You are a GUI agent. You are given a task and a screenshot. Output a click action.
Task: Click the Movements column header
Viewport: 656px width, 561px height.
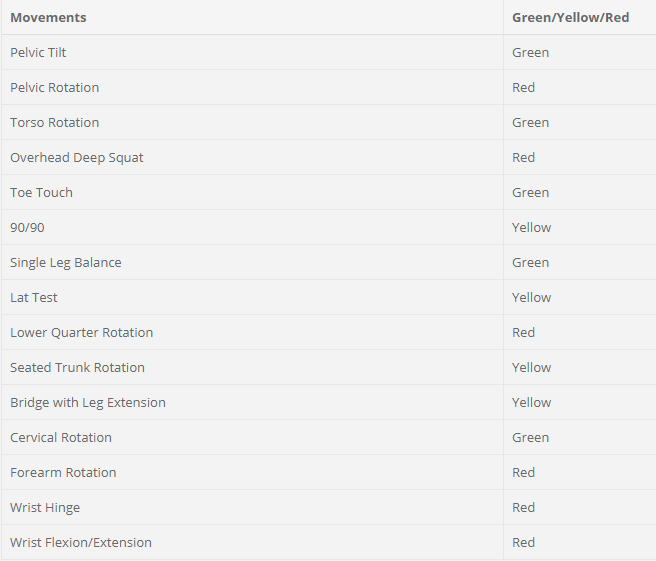point(48,18)
